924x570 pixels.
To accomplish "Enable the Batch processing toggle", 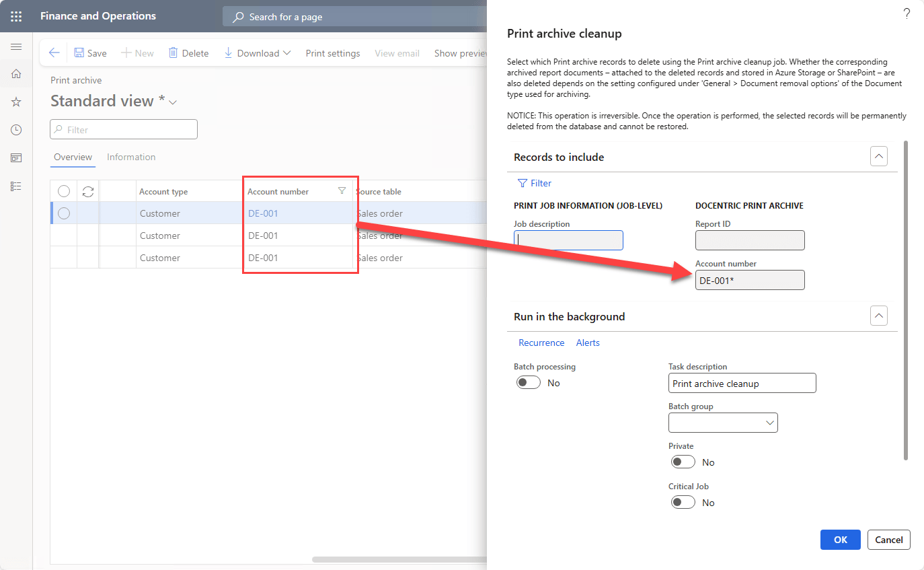I will tap(529, 383).
